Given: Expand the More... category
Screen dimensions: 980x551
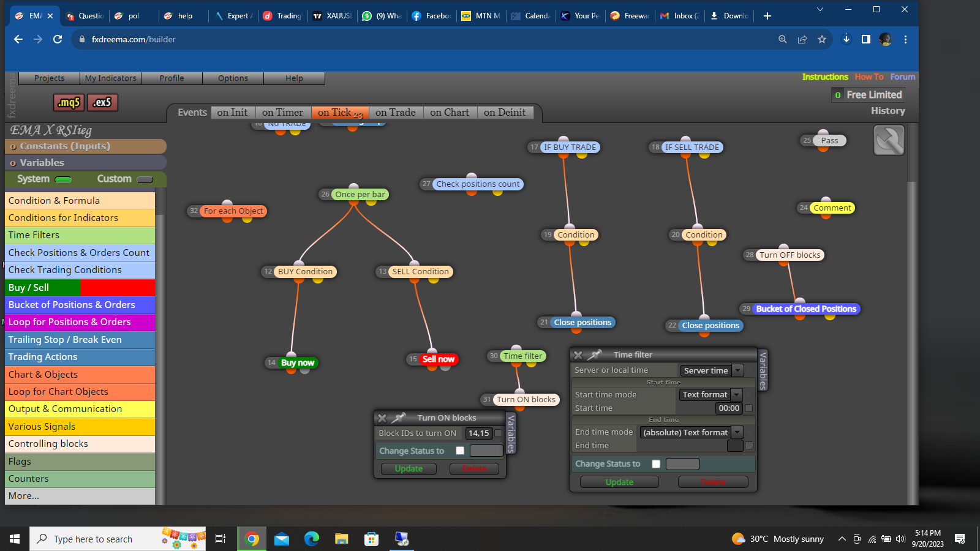Looking at the screenshot, I should coord(80,496).
